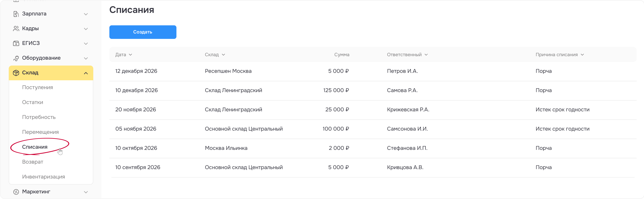644x199 pixels.
Task: Click the Создать button
Action: point(143,32)
